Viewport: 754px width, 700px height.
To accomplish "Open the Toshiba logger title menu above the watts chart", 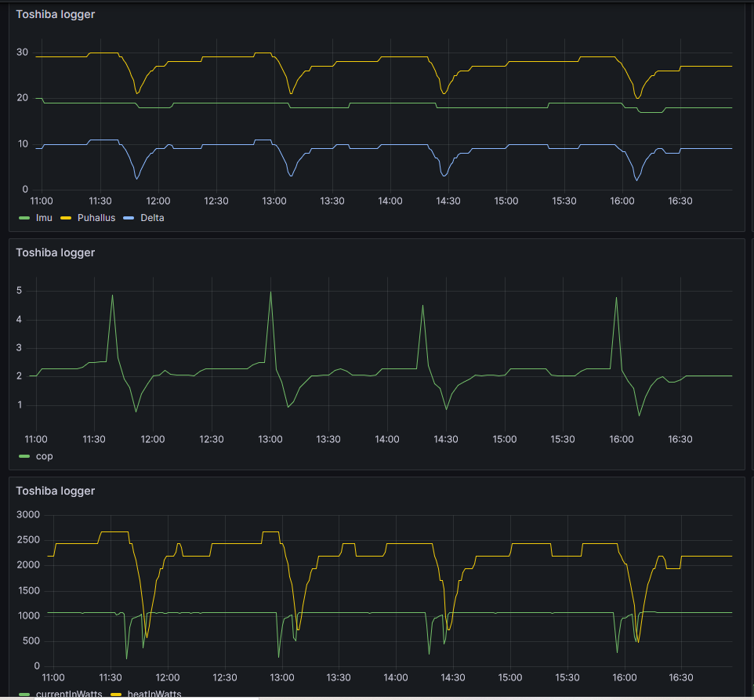I will tap(55, 491).
